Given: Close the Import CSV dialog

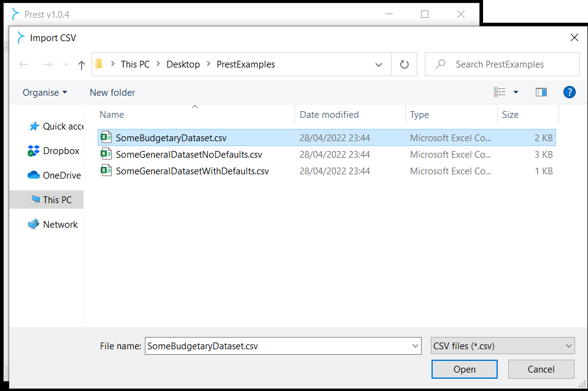Looking at the screenshot, I should (574, 37).
